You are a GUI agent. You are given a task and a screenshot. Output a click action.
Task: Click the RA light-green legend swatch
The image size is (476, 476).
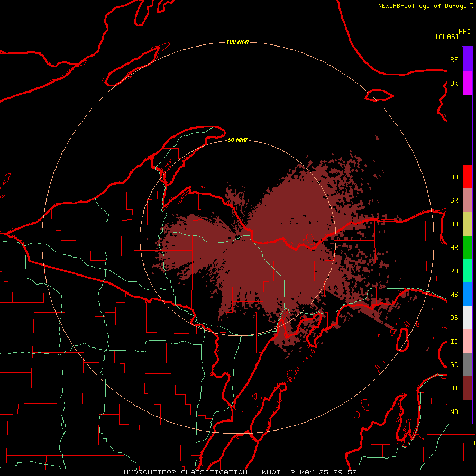click(467, 271)
